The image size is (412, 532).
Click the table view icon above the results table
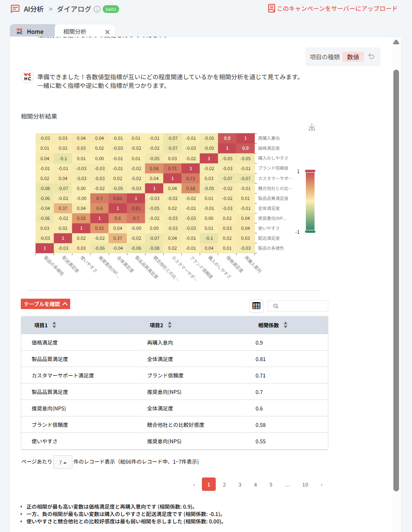256,306
